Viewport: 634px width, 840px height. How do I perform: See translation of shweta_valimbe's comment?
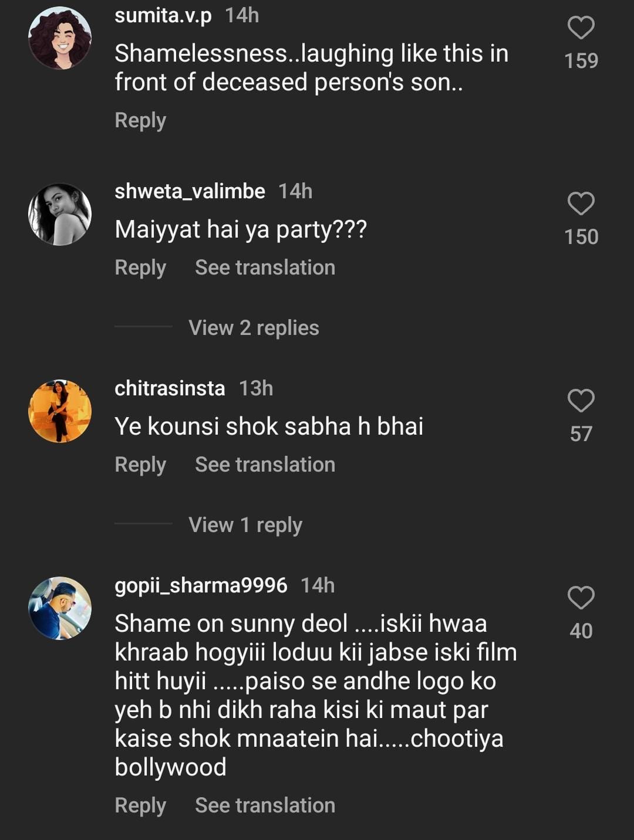[x=265, y=267]
